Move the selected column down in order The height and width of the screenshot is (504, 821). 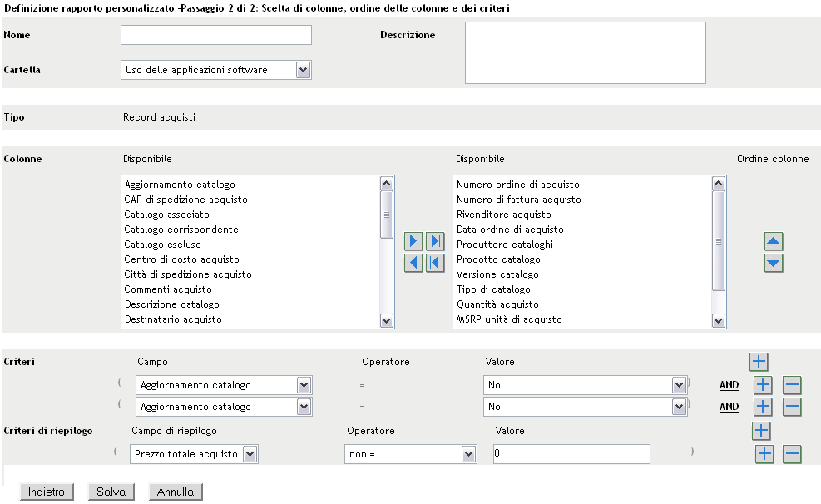click(774, 263)
